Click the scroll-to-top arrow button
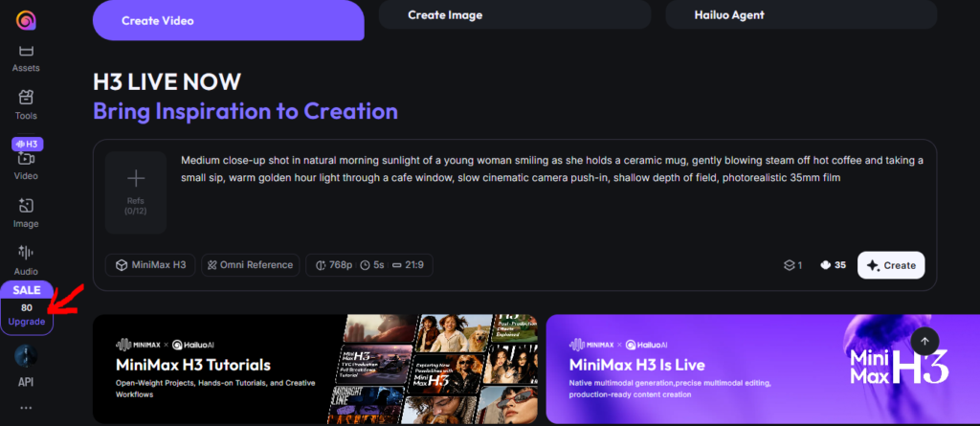980x426 pixels. (x=925, y=342)
